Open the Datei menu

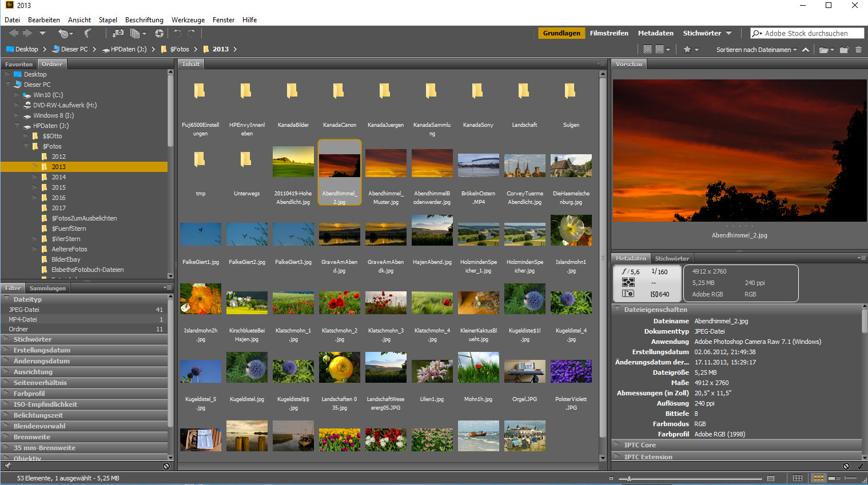pos(12,20)
